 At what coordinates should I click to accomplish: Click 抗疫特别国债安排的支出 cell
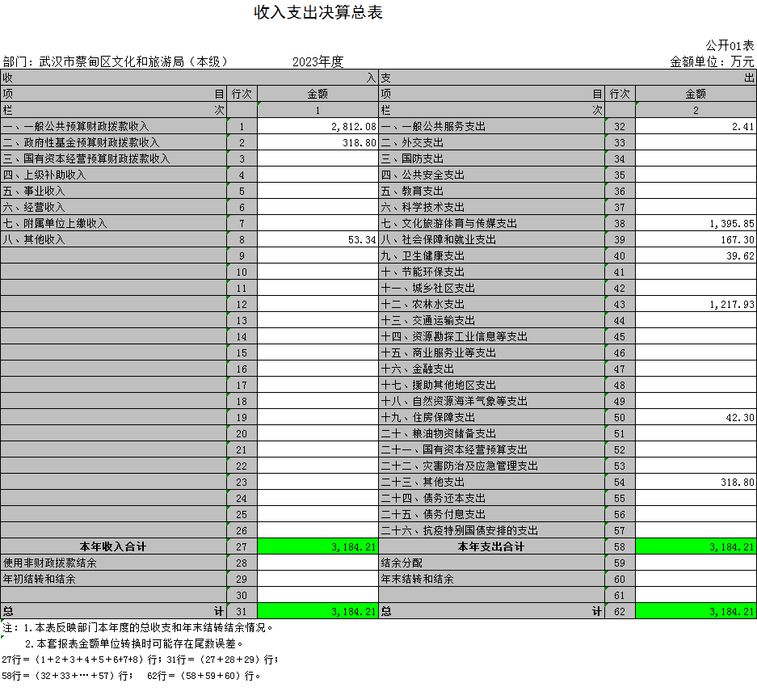coord(492,531)
